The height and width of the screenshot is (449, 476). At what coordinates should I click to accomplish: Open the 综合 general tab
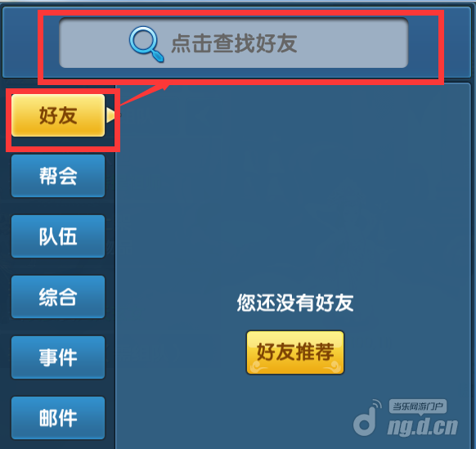point(58,297)
